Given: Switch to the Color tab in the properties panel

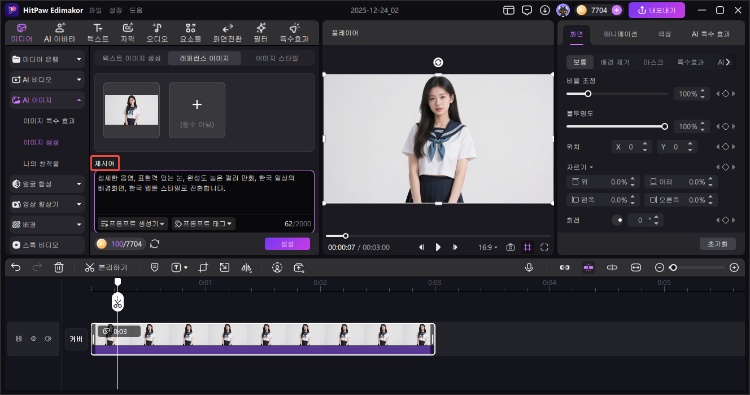Looking at the screenshot, I should coord(664,34).
